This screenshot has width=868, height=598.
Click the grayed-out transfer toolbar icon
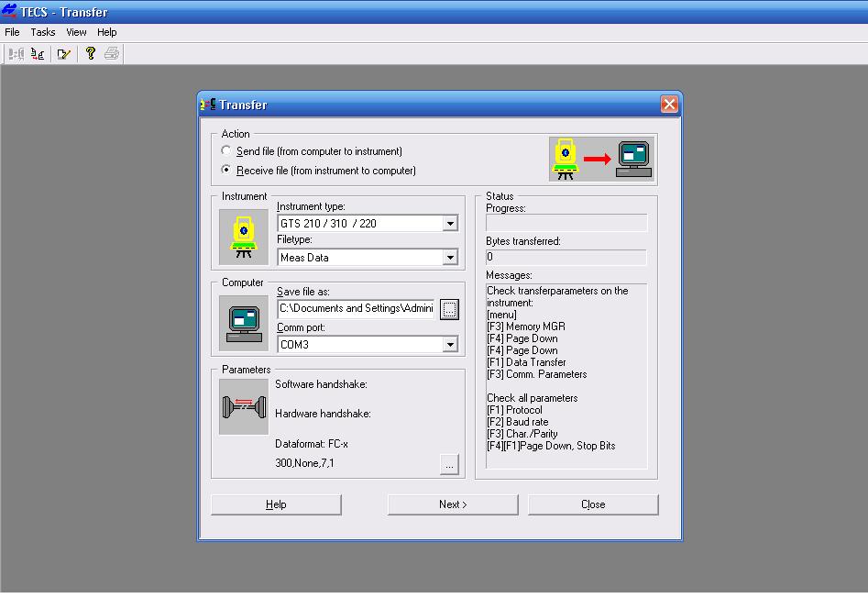(x=16, y=54)
